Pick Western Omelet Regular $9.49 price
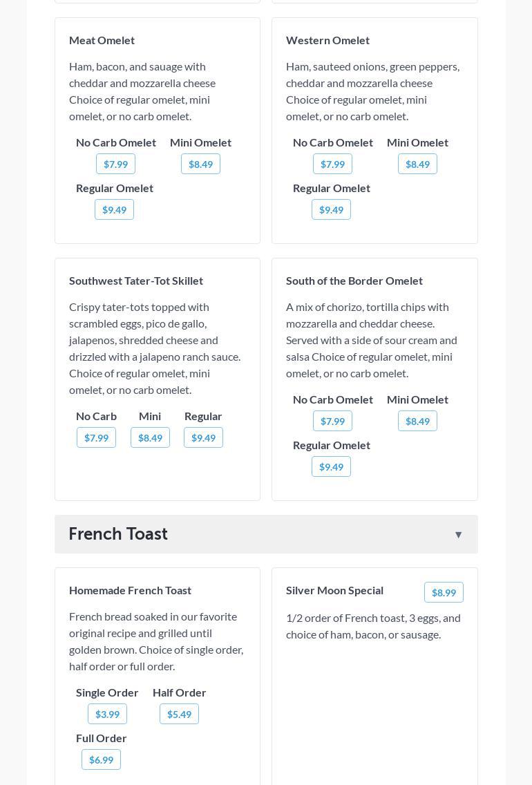The height and width of the screenshot is (785, 532). pos(331,209)
